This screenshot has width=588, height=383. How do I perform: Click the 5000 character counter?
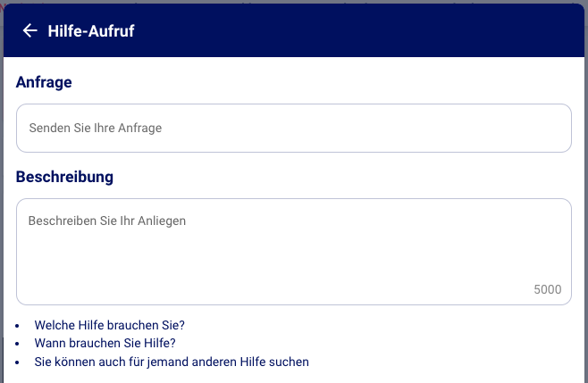click(547, 289)
